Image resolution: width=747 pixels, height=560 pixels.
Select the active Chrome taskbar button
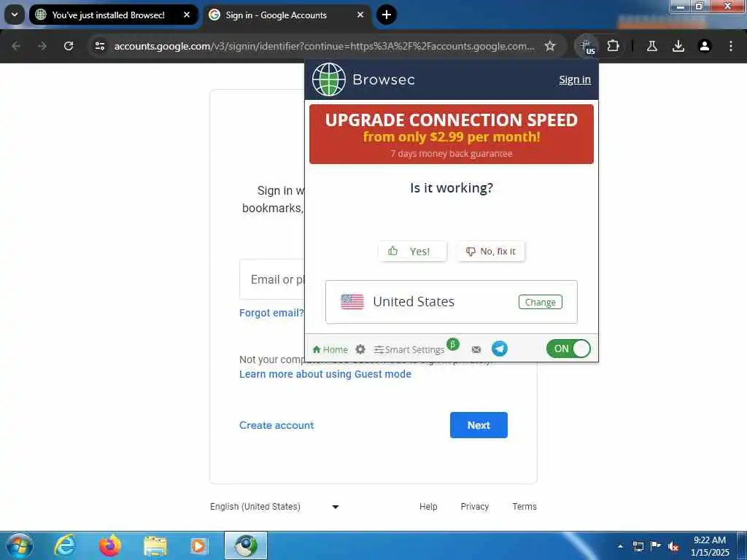(x=246, y=545)
